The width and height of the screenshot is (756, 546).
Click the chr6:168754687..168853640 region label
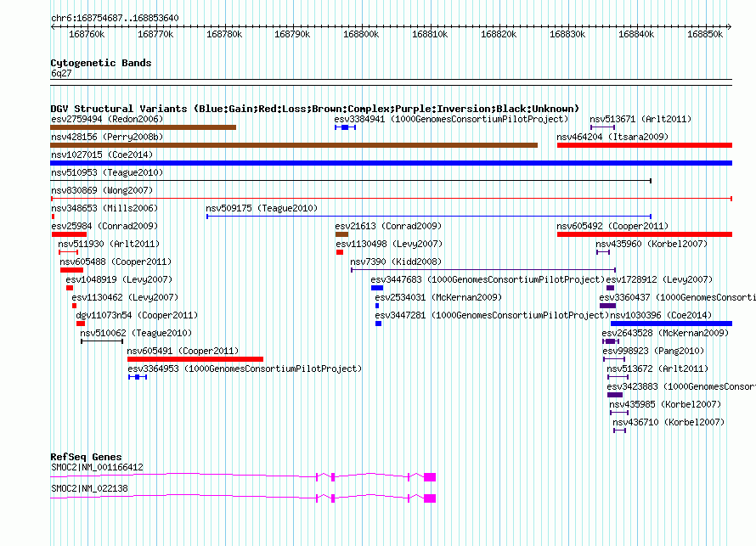click(115, 18)
